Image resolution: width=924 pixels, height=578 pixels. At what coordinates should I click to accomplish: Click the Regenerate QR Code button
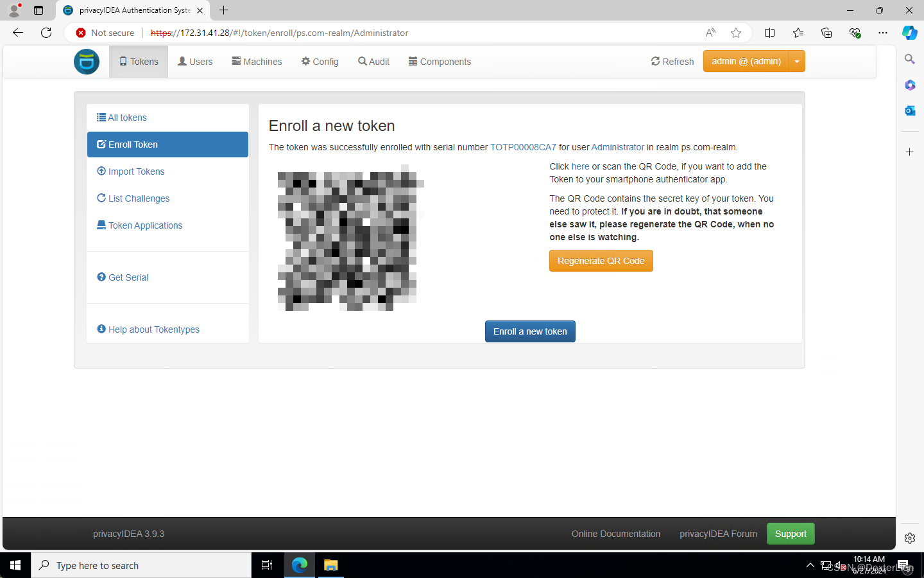tap(601, 261)
